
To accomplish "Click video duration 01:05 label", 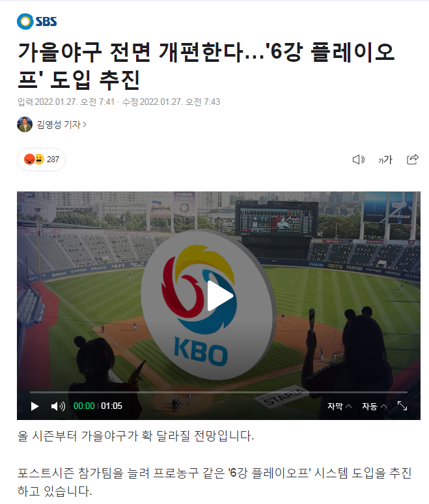I will [x=111, y=406].
